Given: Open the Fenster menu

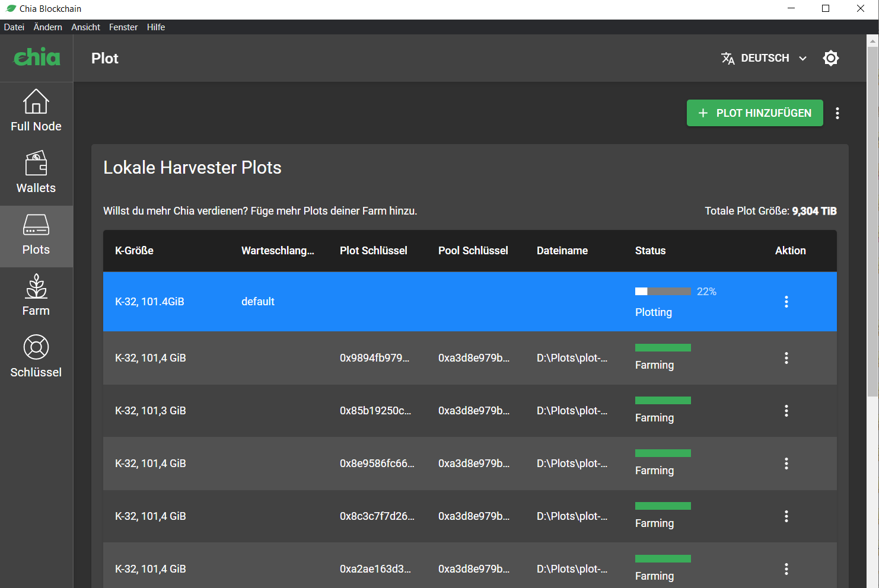Looking at the screenshot, I should [123, 27].
